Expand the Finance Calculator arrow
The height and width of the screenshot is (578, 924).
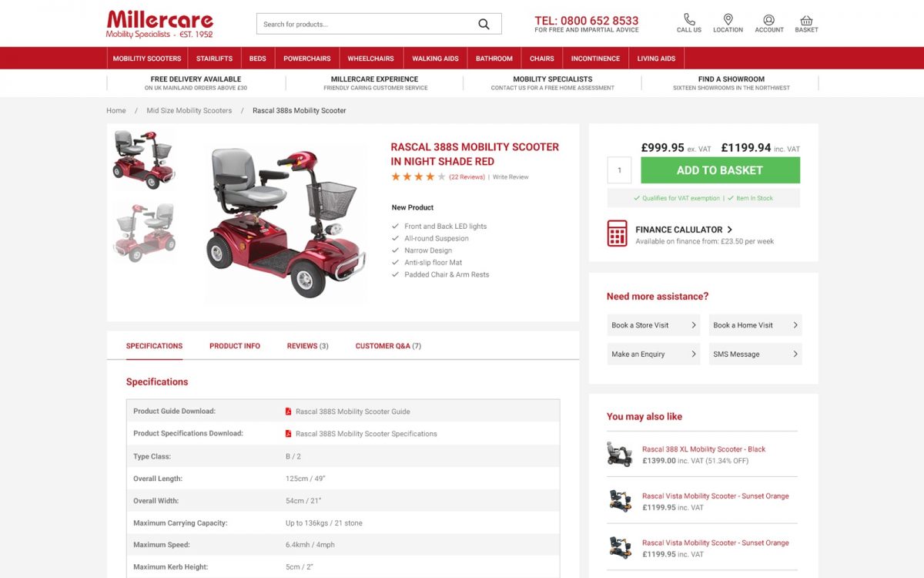coord(730,230)
